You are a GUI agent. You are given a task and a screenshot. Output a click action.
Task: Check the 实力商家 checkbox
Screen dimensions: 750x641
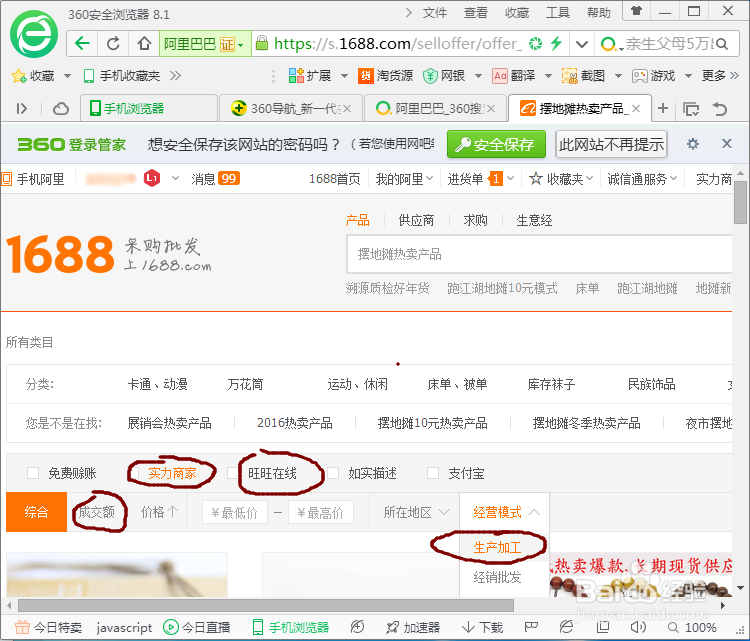pyautogui.click(x=136, y=473)
